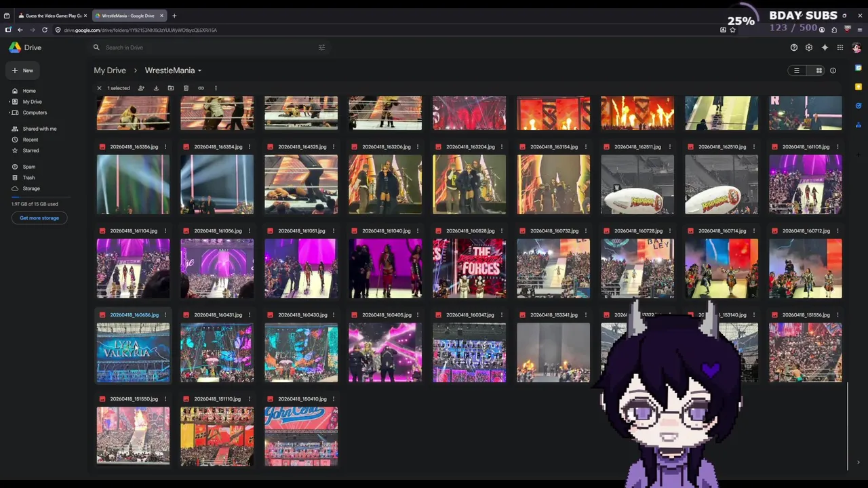This screenshot has height=488, width=868.
Task: Open Drive settings gear
Action: point(809,47)
